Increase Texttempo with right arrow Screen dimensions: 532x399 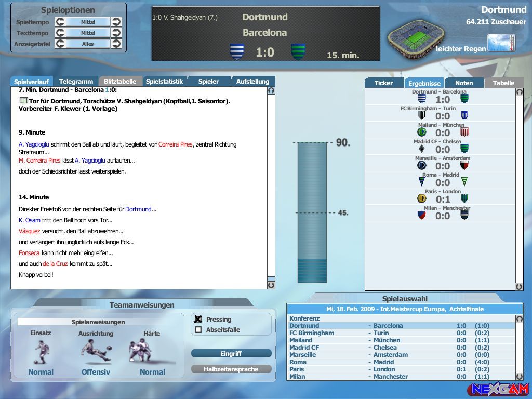point(116,33)
